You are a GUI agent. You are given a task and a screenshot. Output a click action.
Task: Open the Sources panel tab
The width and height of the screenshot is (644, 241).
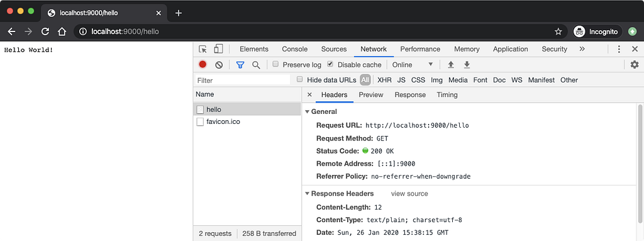coord(333,49)
